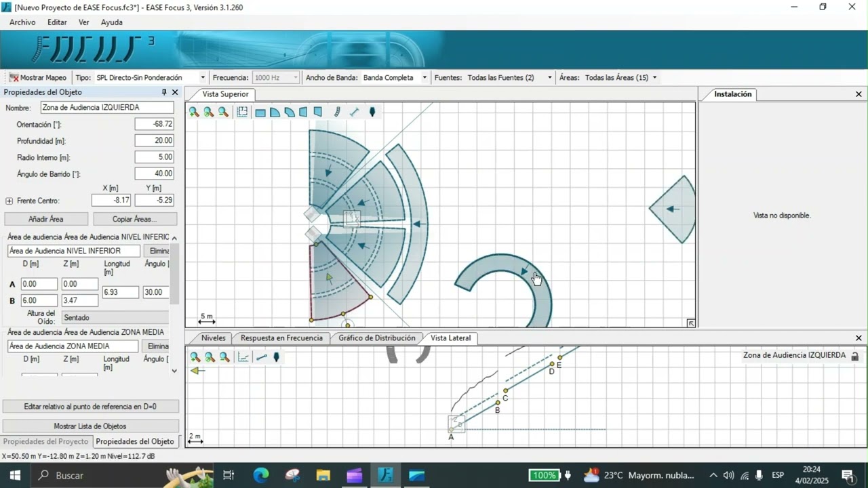Click the Copiar Áreas button
The image size is (868, 488).
tap(135, 219)
